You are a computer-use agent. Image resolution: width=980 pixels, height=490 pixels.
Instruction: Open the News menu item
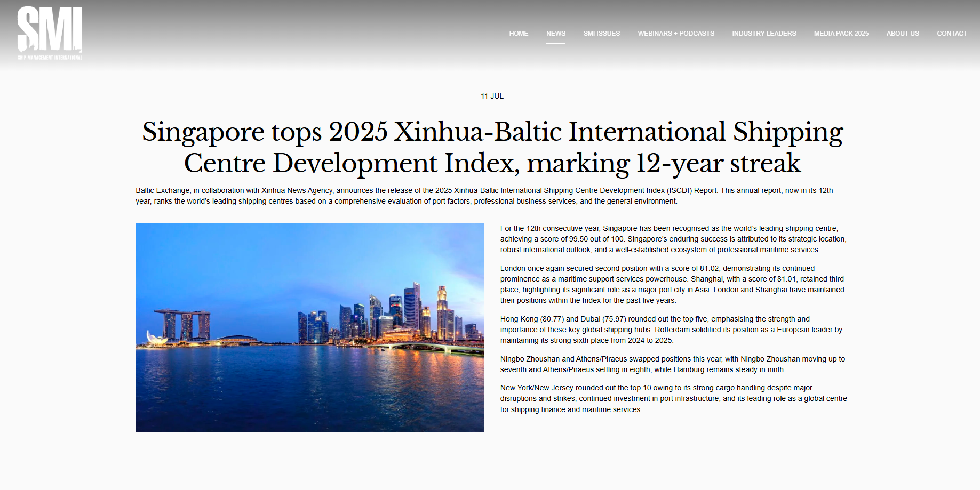point(555,34)
